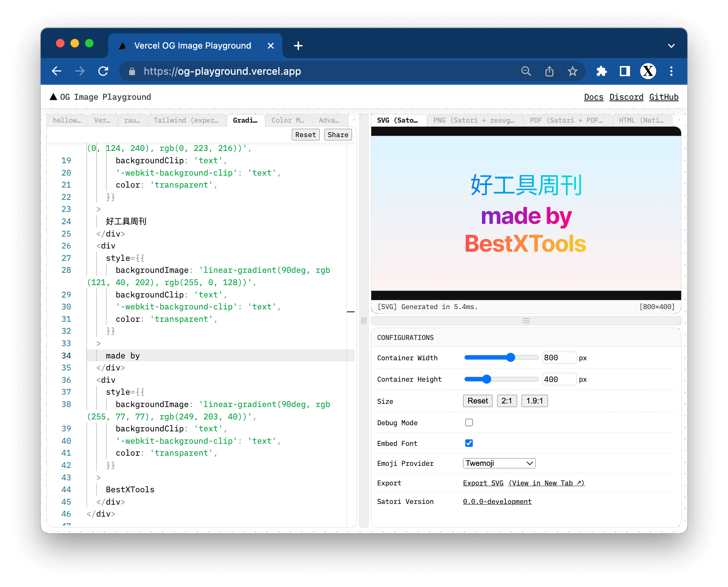Open the browser three-dot menu
Image resolution: width=728 pixels, height=587 pixels.
tap(671, 71)
